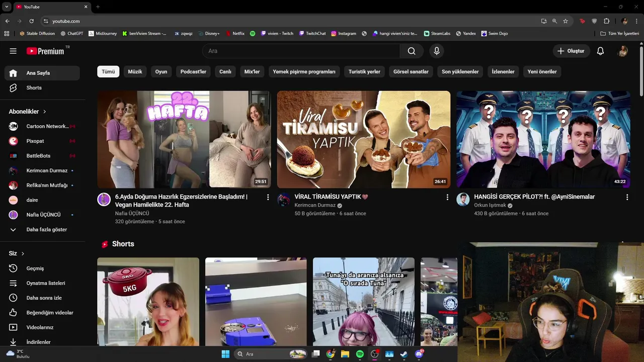The height and width of the screenshot is (362, 644).
Task: Open Geçmiş watch history
Action: [x=42, y=268]
